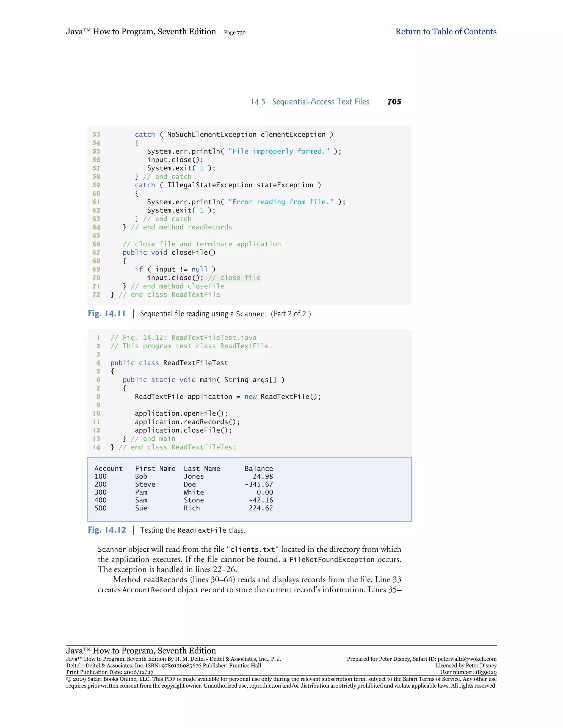Viewport: 563px width, 728px height.
Task: Click the 'Page 732' label at the top
Action: coord(234,33)
